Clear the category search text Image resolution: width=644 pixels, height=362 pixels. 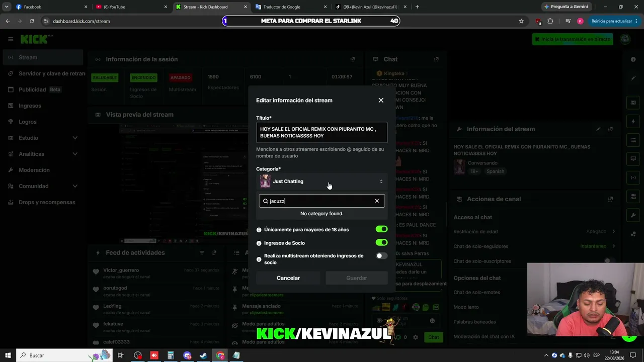(x=377, y=201)
